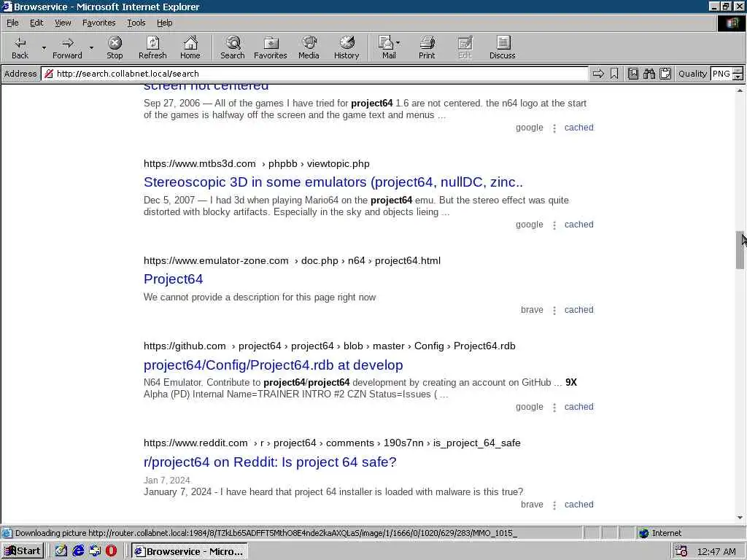Open the History toolbar button
Image resolution: width=747 pixels, height=560 pixels.
[x=347, y=47]
